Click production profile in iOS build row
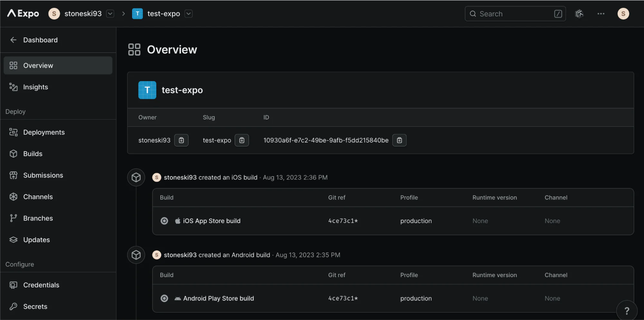Image resolution: width=644 pixels, height=320 pixels. click(x=416, y=221)
